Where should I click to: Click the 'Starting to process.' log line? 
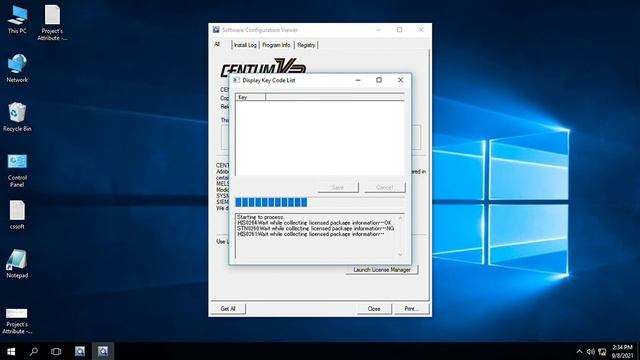pos(260,217)
